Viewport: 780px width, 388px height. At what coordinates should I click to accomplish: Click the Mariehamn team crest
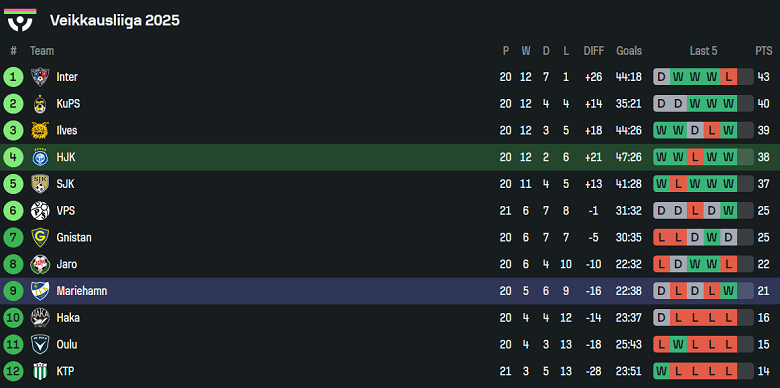[x=40, y=291]
